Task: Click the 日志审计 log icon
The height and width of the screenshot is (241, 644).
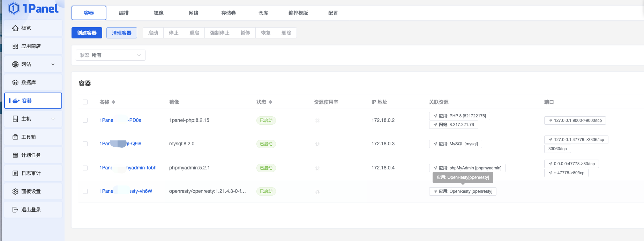Action: tap(15, 173)
